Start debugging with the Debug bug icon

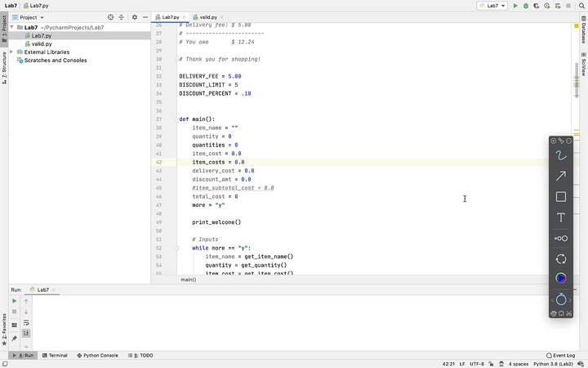(525, 6)
